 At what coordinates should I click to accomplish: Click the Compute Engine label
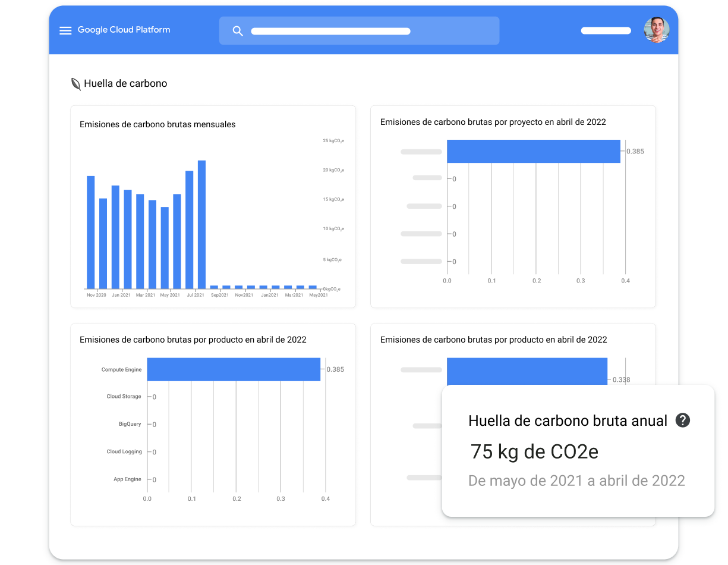click(121, 370)
